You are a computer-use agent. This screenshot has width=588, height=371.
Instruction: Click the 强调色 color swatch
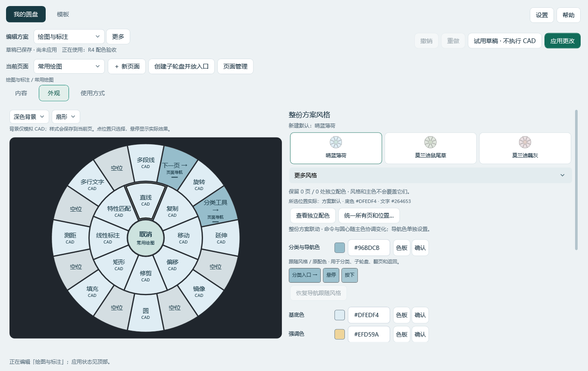[x=340, y=334]
